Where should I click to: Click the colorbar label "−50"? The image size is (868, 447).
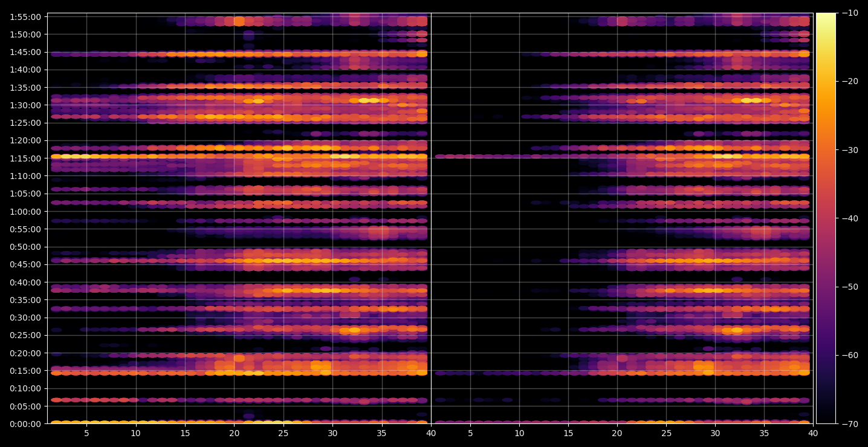[x=849, y=287]
